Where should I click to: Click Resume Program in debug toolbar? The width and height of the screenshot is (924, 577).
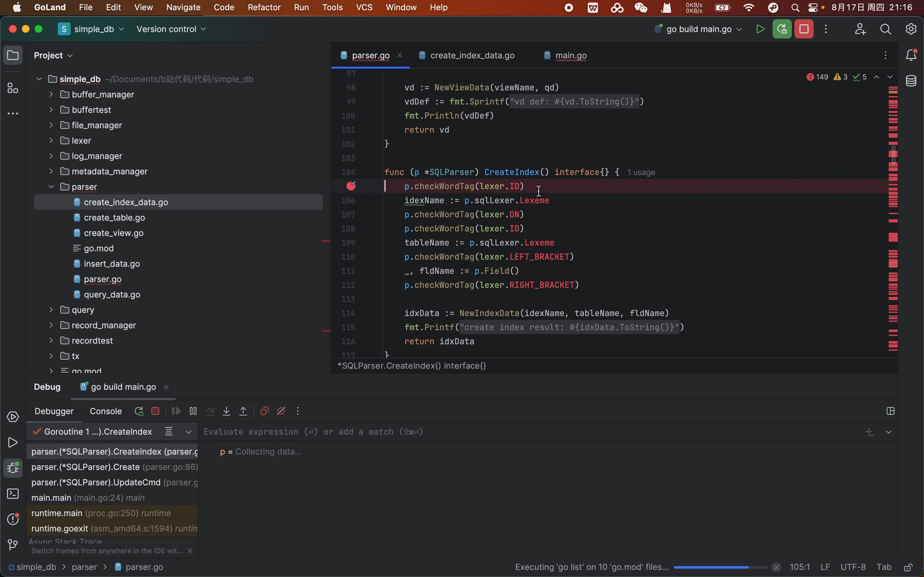point(176,411)
